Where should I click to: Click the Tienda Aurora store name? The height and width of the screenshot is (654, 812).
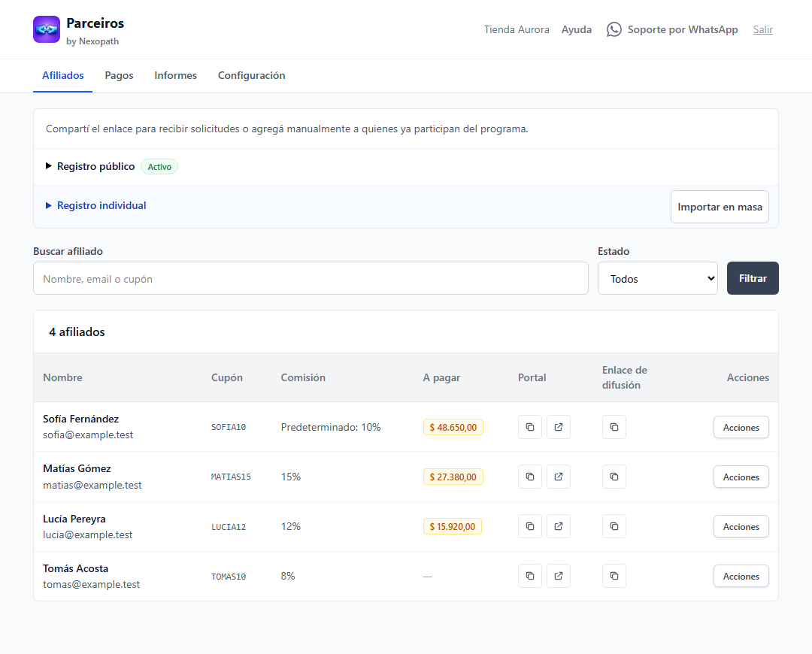517,29
